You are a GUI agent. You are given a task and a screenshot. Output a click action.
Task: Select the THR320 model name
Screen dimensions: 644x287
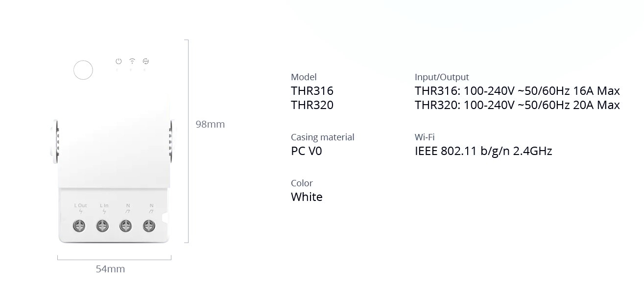312,105
